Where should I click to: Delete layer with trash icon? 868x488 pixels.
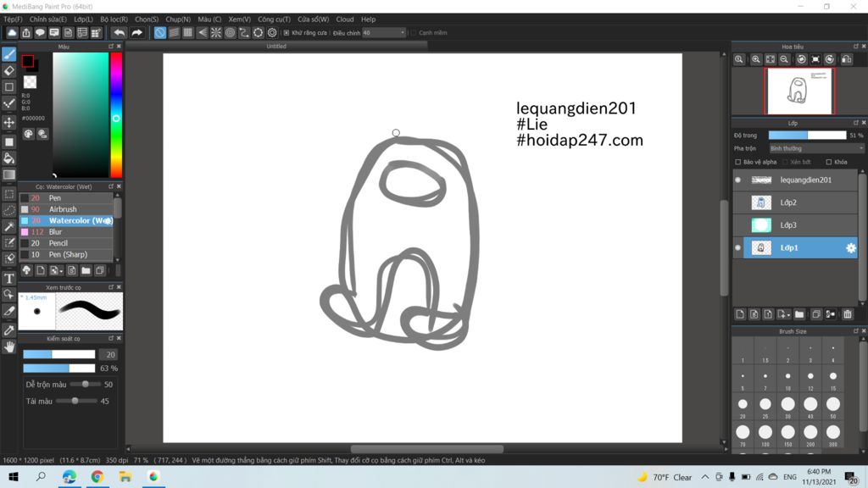tap(848, 314)
